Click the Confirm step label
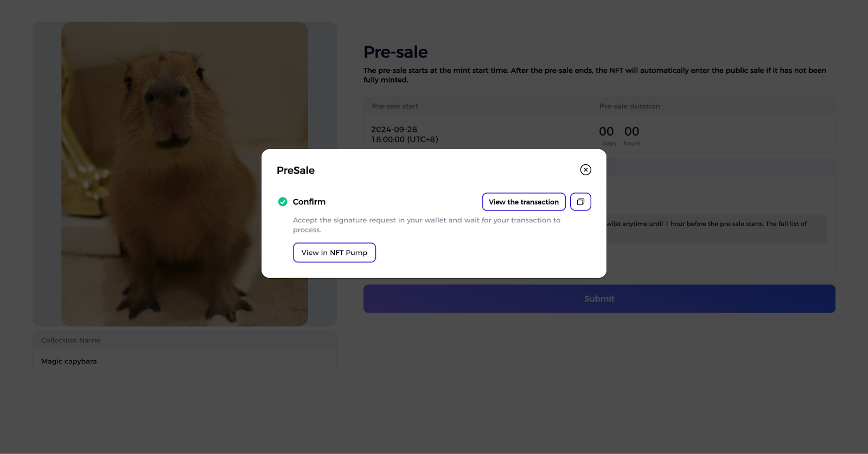 point(309,202)
